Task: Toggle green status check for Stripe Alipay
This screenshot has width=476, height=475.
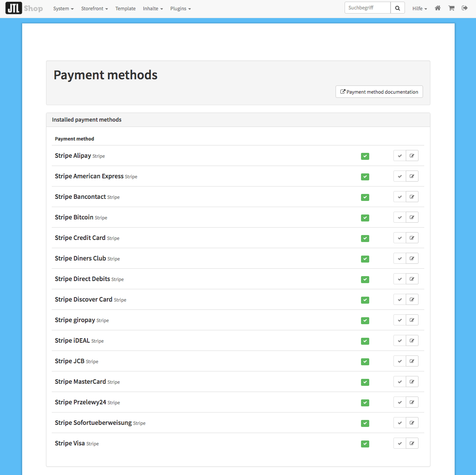Action: tap(365, 156)
